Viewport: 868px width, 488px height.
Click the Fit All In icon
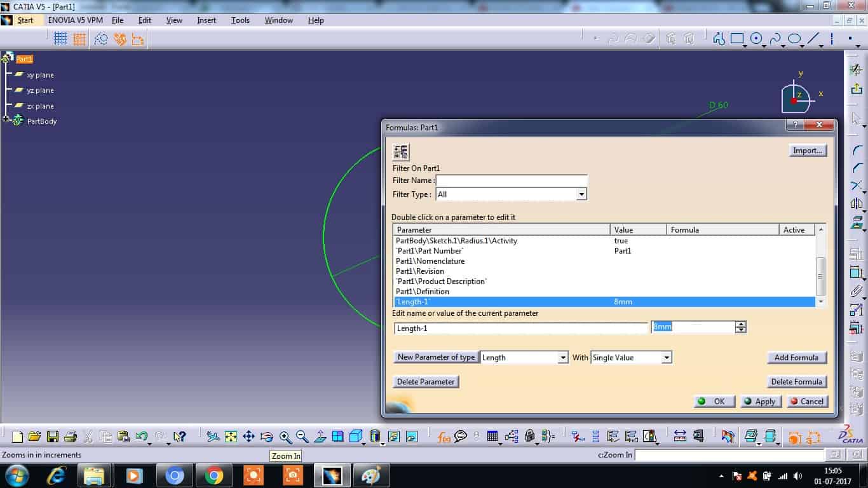(x=231, y=436)
